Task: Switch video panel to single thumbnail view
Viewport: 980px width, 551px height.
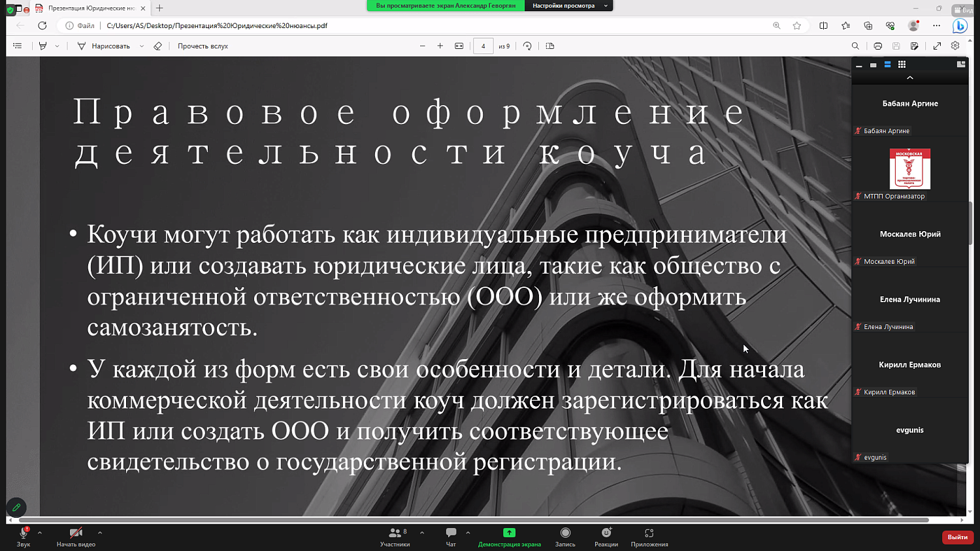Action: coord(874,65)
